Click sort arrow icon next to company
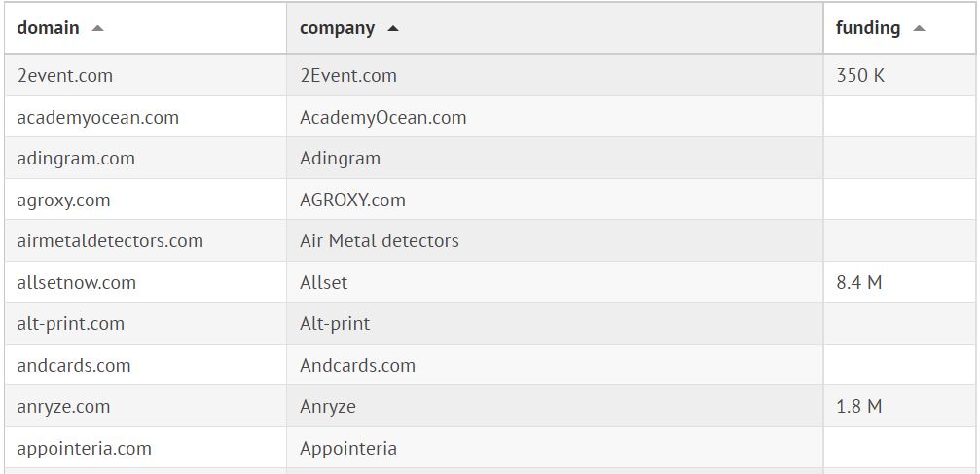 pyautogui.click(x=393, y=28)
